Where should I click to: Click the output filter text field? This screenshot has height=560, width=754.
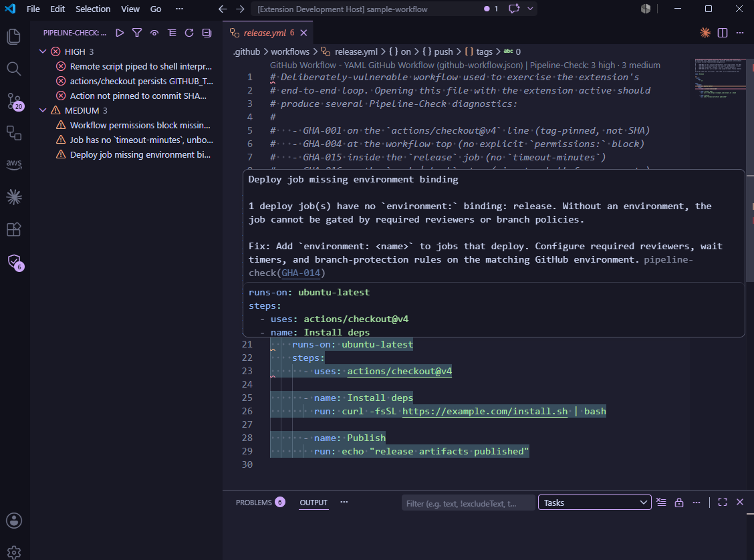tap(468, 503)
